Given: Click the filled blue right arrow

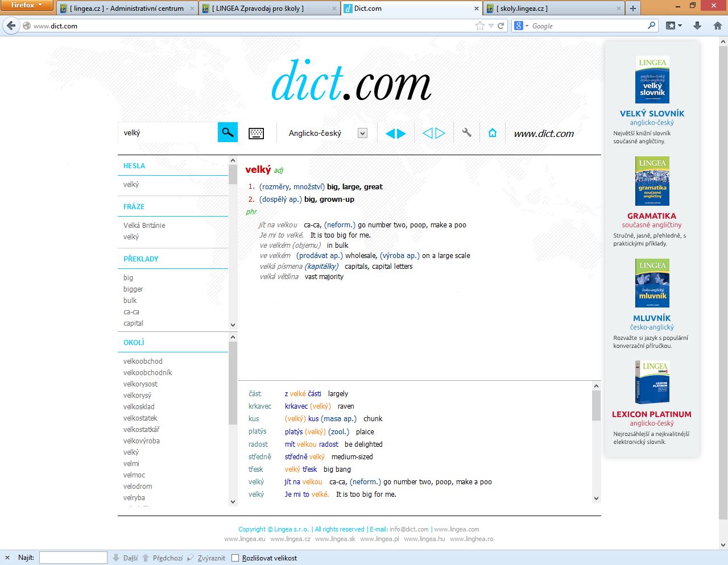Looking at the screenshot, I should click(402, 134).
